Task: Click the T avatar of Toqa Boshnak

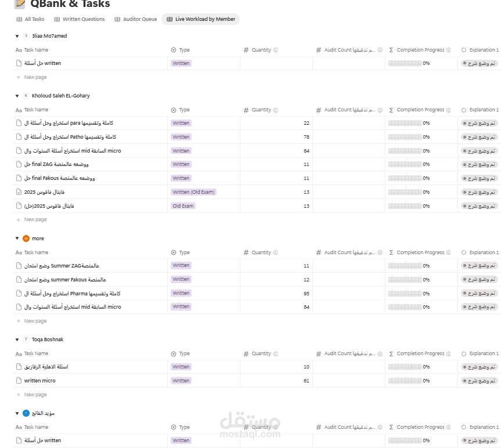Action: (26, 339)
